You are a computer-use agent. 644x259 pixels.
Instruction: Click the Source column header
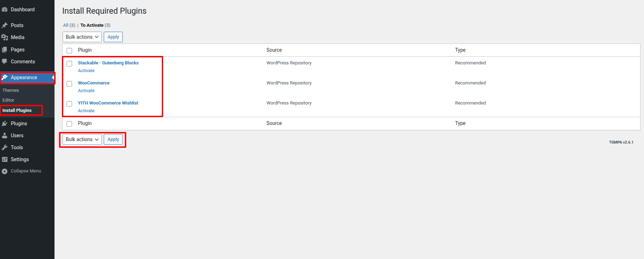[x=274, y=50]
